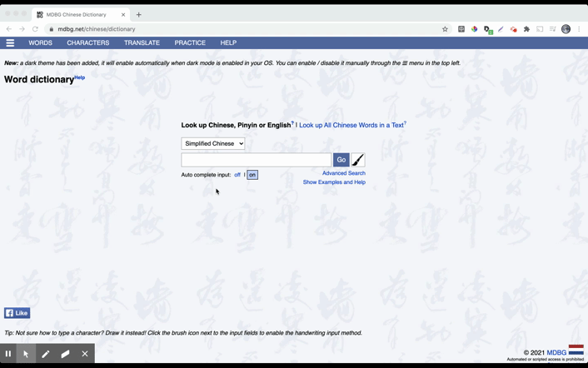Open the CHARACTERS menu
Image resolution: width=588 pixels, height=368 pixels.
click(88, 42)
